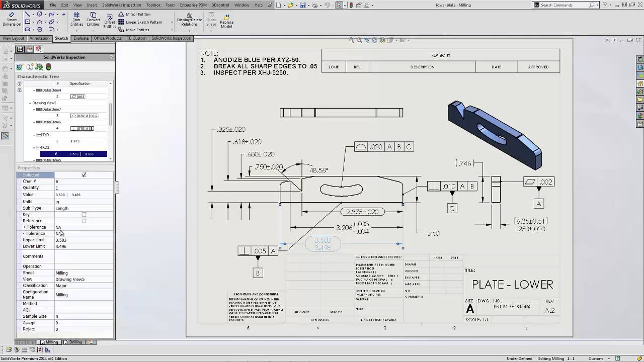
Task: Click the traffic light icon in the Inspection panel
Action: click(x=48, y=67)
